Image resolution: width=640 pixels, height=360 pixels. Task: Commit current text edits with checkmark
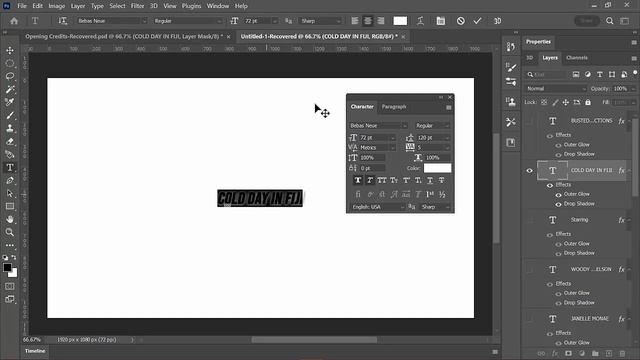coord(478,21)
